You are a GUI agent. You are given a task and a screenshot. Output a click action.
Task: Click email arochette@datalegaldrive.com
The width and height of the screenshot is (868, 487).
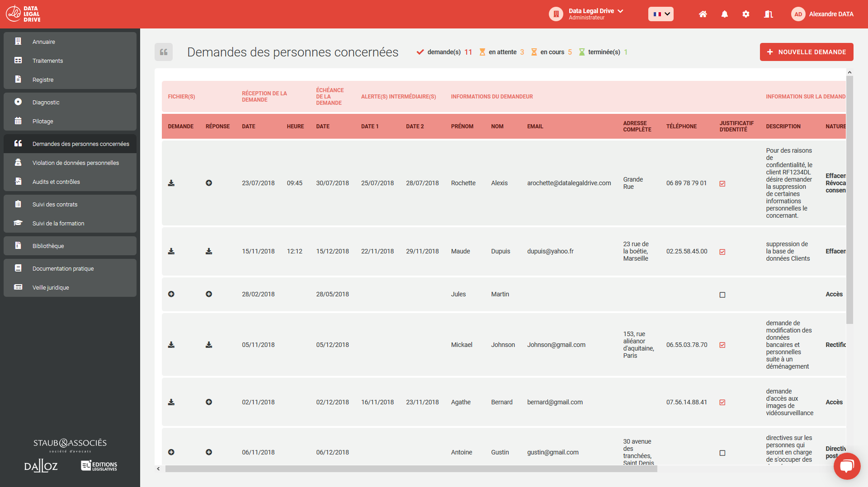tap(569, 183)
